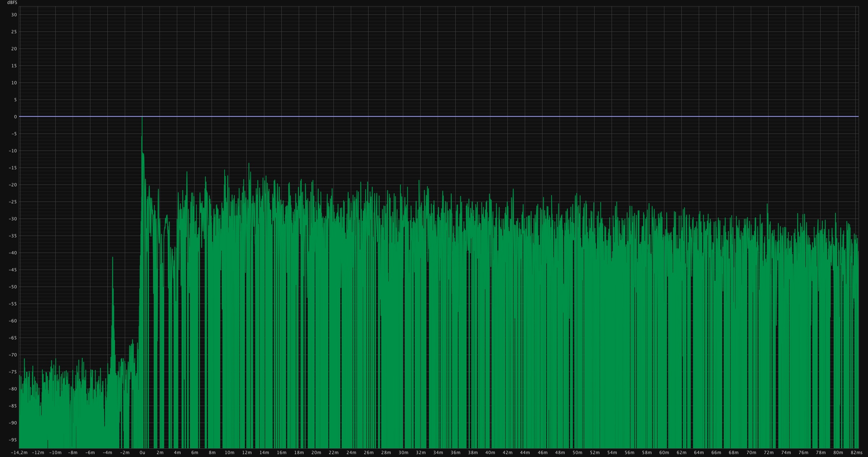Select the 20m time axis marker
This screenshot has height=457, width=868.
[316, 453]
